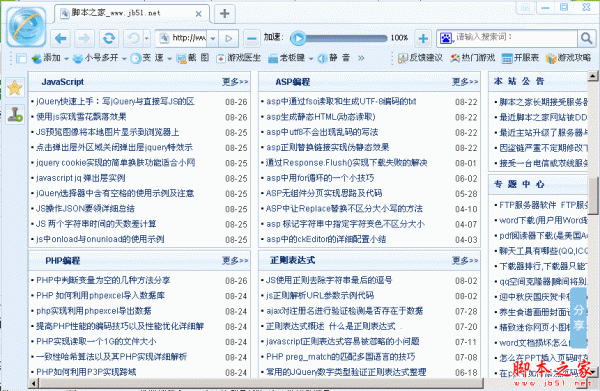Click 更多>> in the JavaScript section
The height and width of the screenshot is (391, 600).
point(235,81)
